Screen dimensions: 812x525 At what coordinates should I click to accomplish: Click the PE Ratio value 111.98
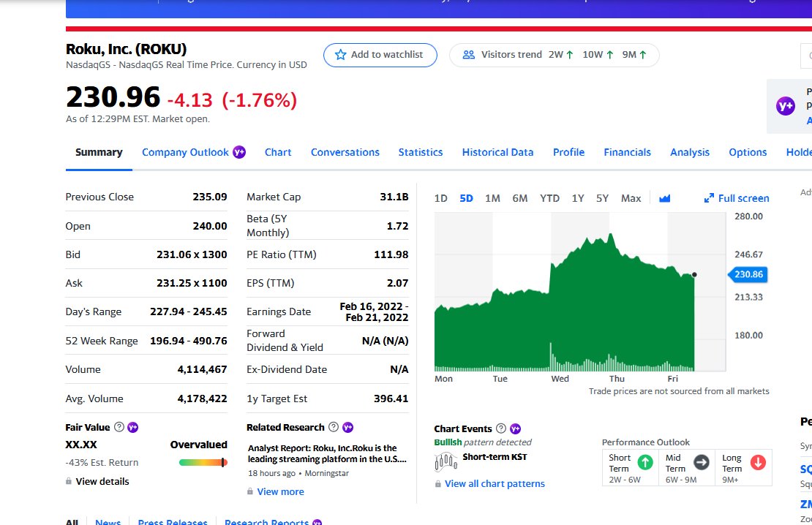click(391, 254)
